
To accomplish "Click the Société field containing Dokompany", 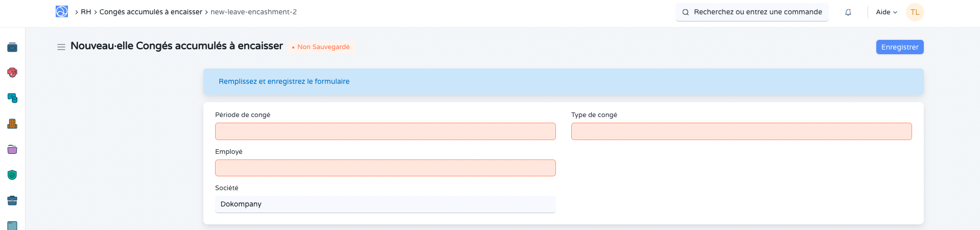I will tap(385, 204).
